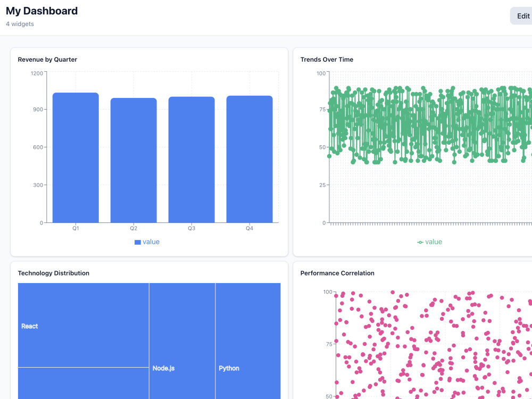Click the 100 y-axis label in Performance Correlation
532x399 pixels.
tap(328, 292)
